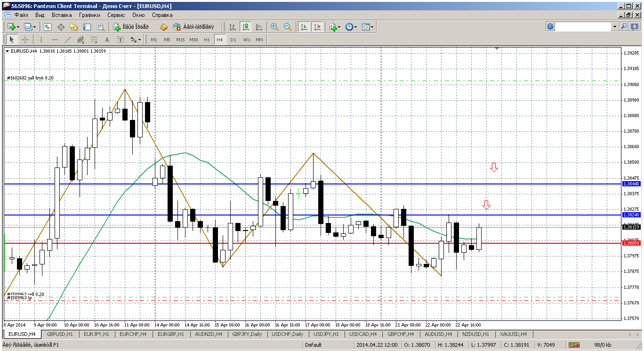Select the Fibonacci retracement tool
This screenshot has height=351, width=644.
[x=94, y=40]
